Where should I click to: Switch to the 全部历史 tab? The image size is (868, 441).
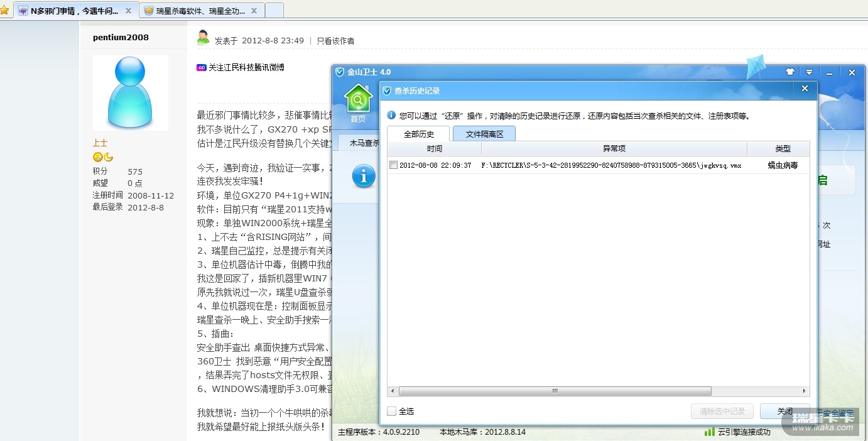tap(418, 133)
